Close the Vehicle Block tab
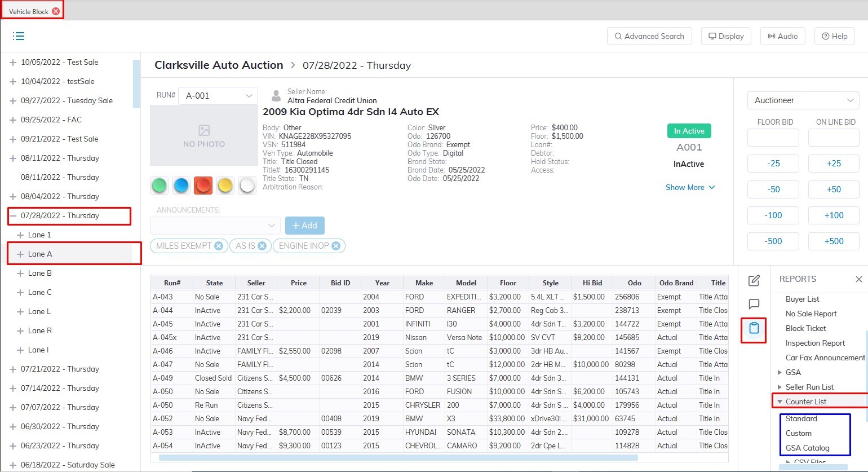Image resolution: width=868 pixels, height=472 pixels. 55,11
